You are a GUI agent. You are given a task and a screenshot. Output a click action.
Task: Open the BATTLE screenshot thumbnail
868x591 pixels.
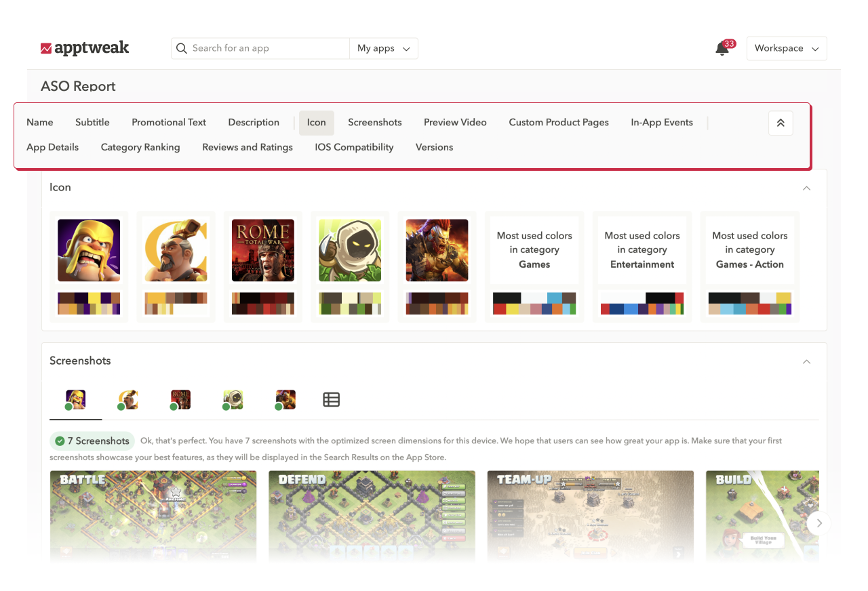[153, 516]
